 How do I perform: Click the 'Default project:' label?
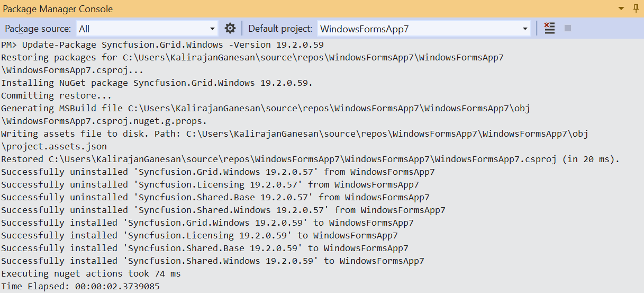pyautogui.click(x=280, y=29)
